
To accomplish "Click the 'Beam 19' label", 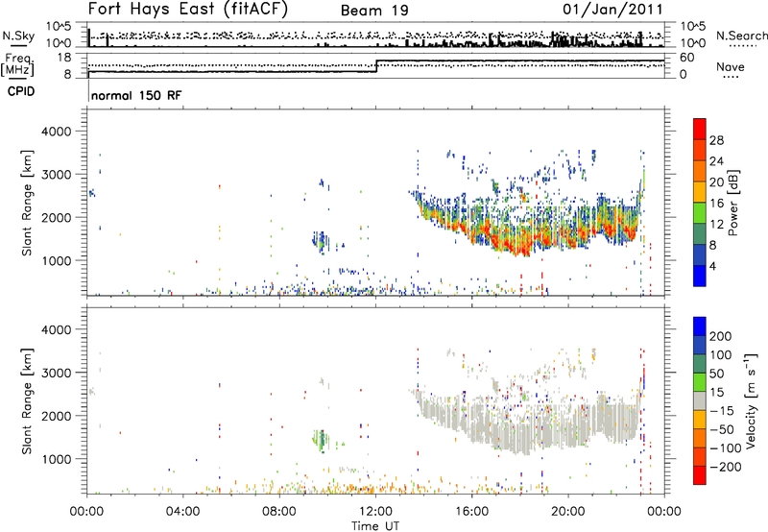I will tap(374, 11).
